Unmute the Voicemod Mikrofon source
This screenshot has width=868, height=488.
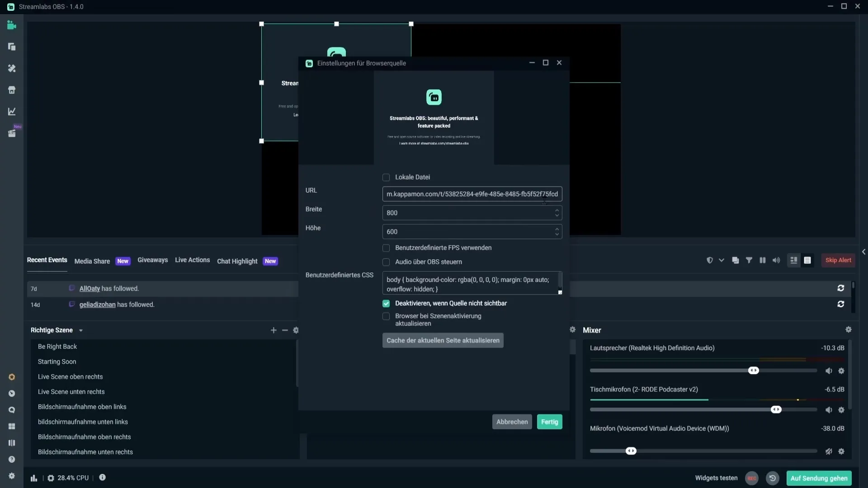click(x=829, y=451)
